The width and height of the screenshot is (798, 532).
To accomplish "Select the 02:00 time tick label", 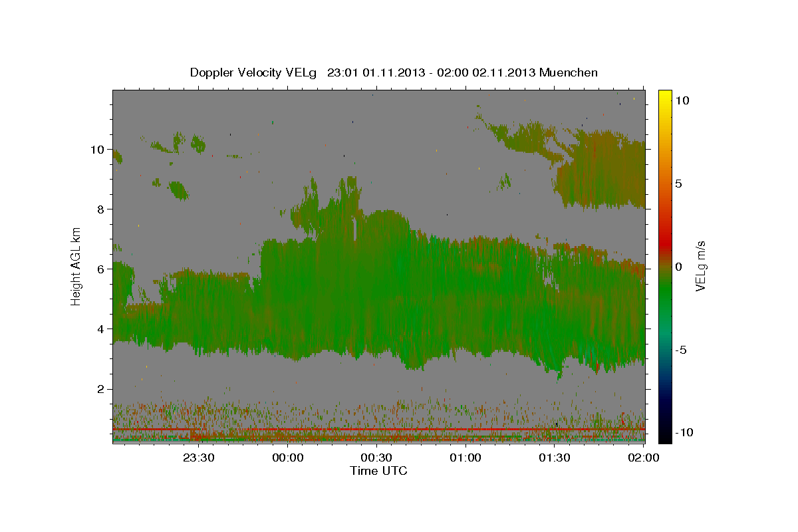I will coord(643,458).
